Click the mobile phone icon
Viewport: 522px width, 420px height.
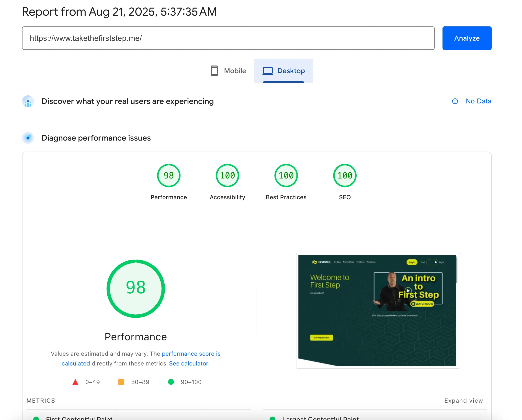[x=214, y=71]
